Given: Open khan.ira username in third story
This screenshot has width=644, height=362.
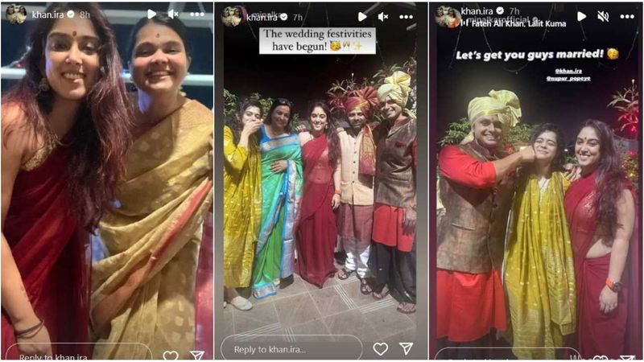Looking at the screenshot, I should click(x=477, y=11).
